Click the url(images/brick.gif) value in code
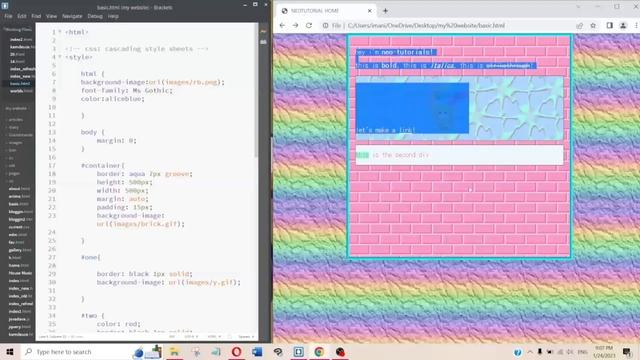This screenshot has height=360, width=640. (x=140, y=224)
